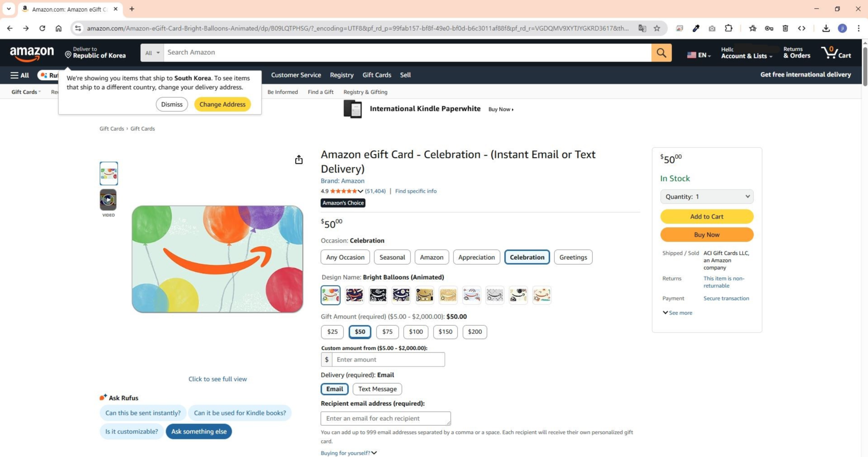Select the $100 gift amount

pos(416,332)
